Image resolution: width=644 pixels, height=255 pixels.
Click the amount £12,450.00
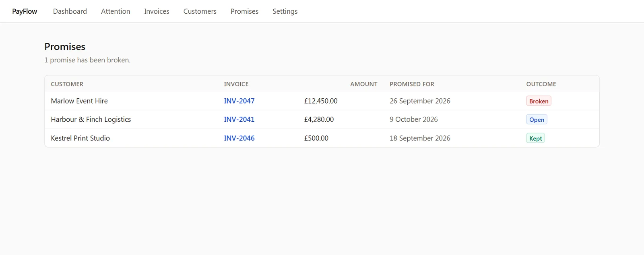pyautogui.click(x=321, y=101)
